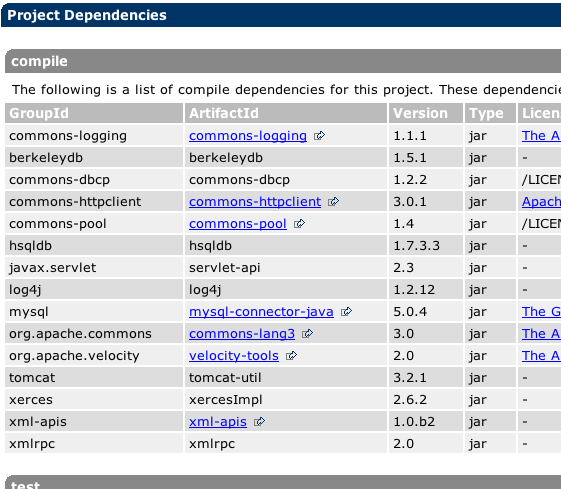This screenshot has width=561, height=489.
Task: Click the xml-apis group cell
Action: (x=94, y=422)
